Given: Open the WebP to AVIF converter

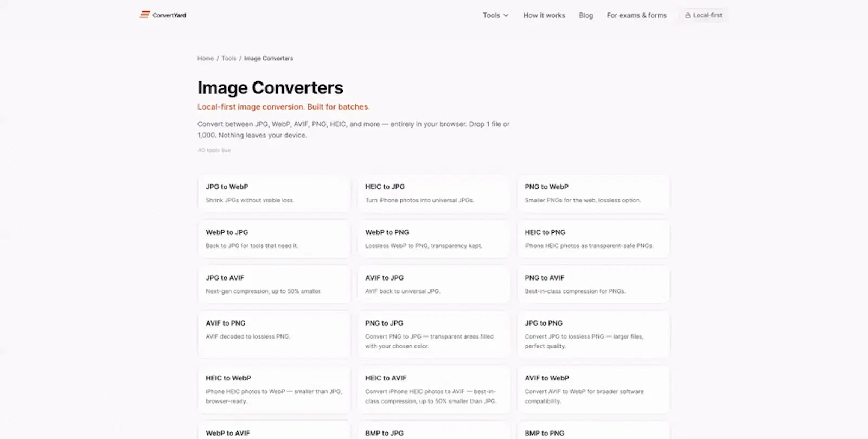Looking at the screenshot, I should click(274, 431).
